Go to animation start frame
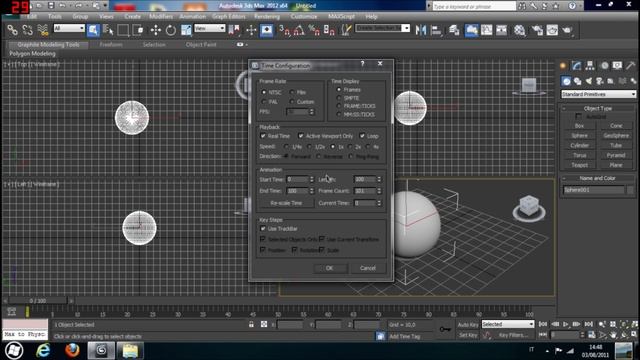The width and height of the screenshot is (640, 360). click(x=543, y=324)
